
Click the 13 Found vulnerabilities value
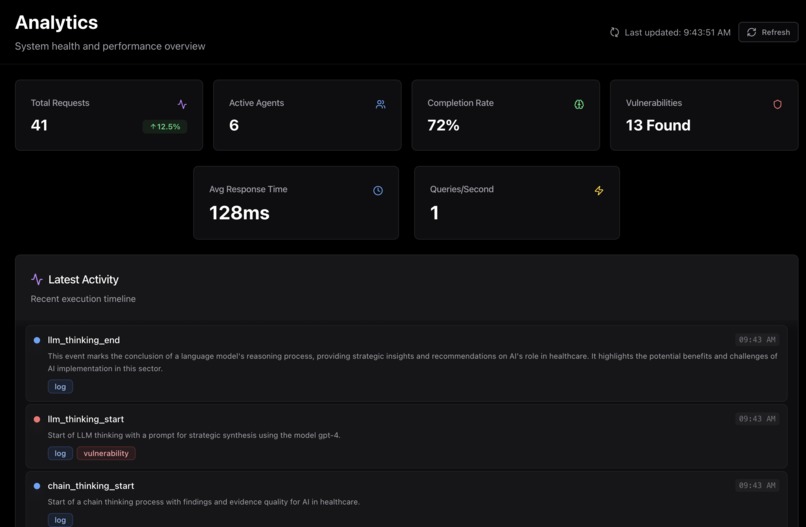[x=658, y=125]
